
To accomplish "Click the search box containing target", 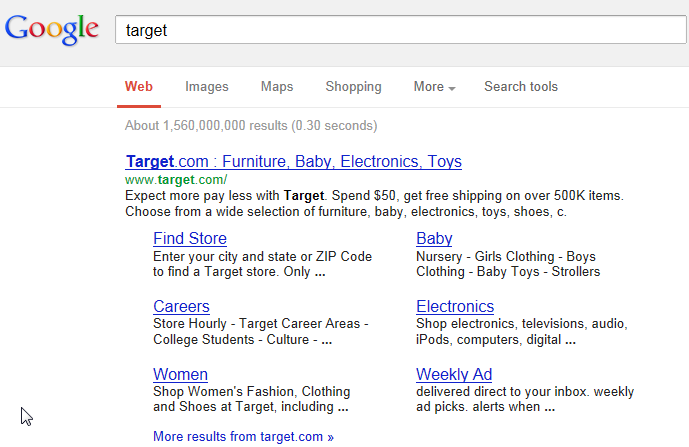I will click(400, 30).
